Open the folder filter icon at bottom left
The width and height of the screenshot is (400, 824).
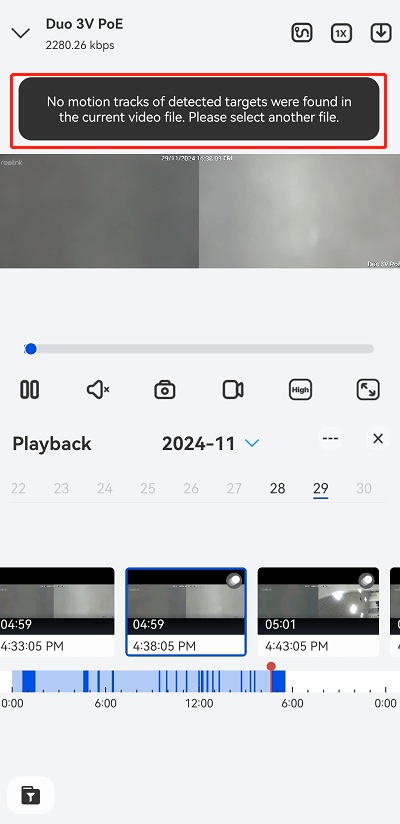tap(31, 795)
